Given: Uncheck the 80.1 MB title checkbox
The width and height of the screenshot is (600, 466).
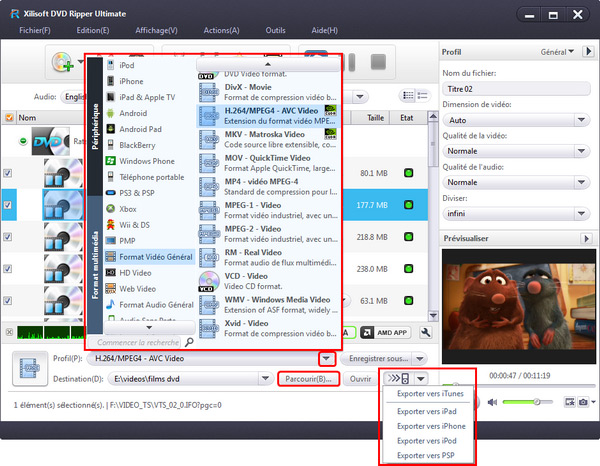Looking at the screenshot, I should coord(8,173).
